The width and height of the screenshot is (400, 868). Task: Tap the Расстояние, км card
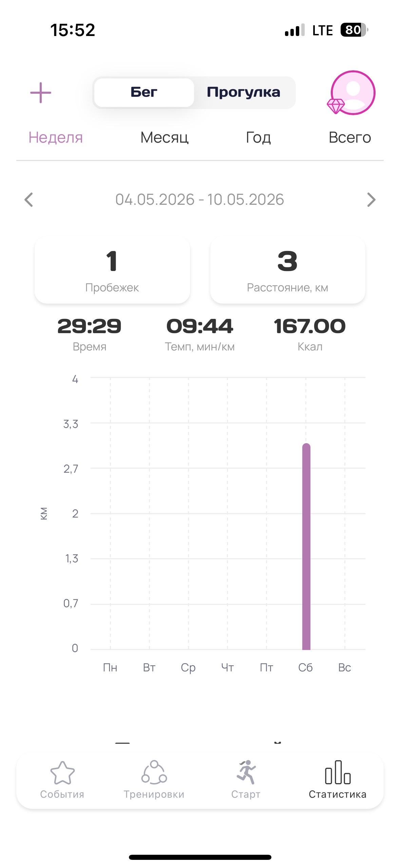click(288, 270)
